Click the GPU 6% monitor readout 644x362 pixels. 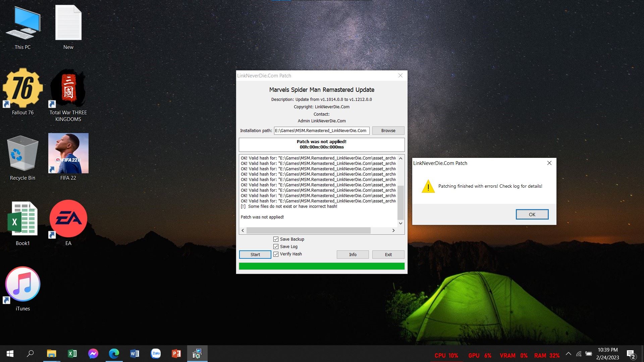pos(480,356)
